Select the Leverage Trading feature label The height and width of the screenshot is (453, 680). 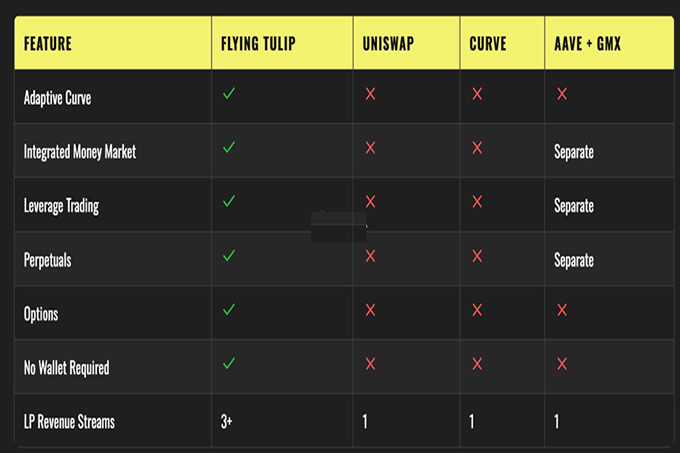(61, 206)
